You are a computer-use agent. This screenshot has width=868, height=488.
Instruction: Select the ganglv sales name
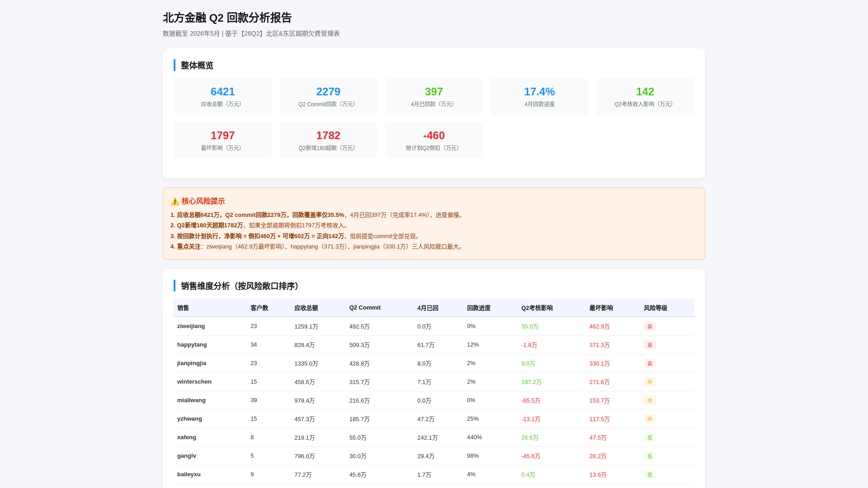[187, 456]
